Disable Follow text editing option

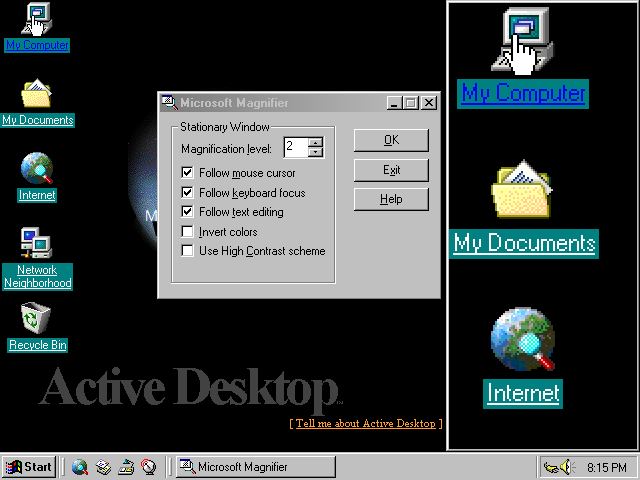(187, 212)
